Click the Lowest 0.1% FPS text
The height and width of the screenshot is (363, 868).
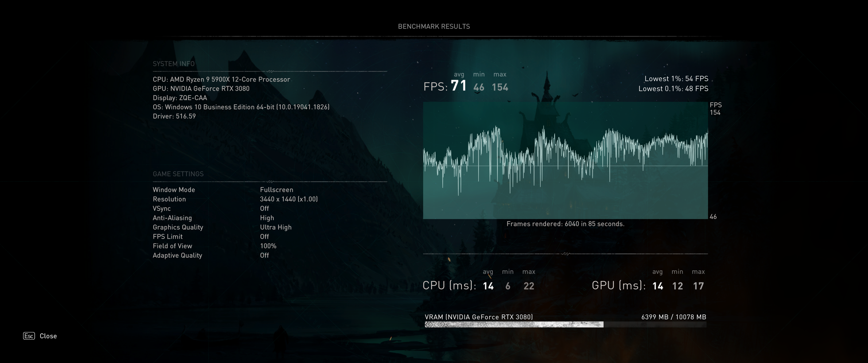(x=673, y=88)
